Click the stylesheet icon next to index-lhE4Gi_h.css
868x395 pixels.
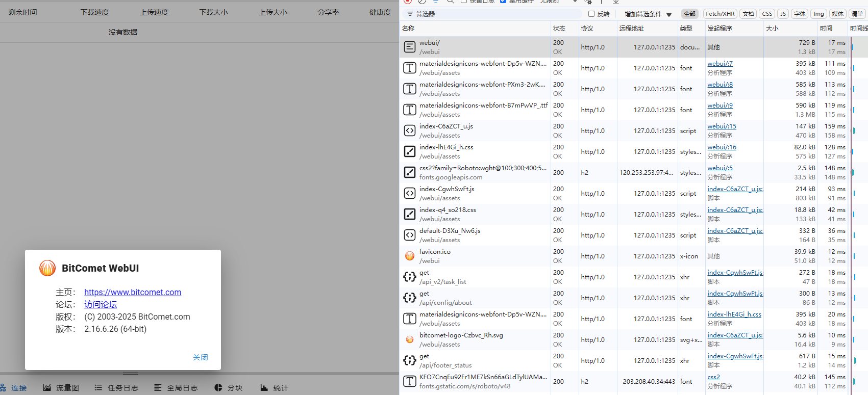(409, 151)
